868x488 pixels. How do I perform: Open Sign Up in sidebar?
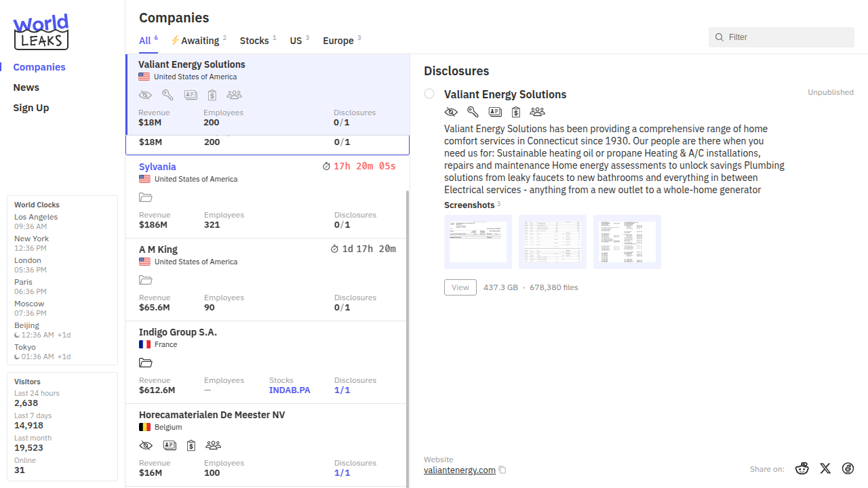31,108
